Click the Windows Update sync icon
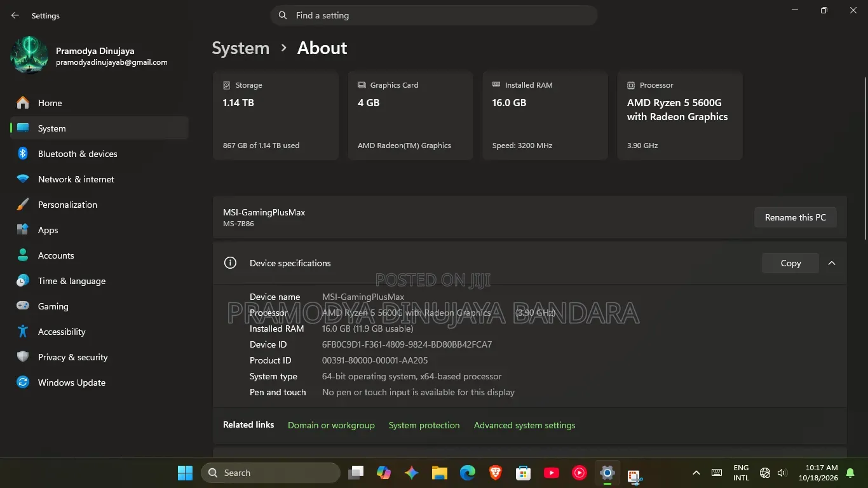This screenshot has height=488, width=868. coord(23,383)
